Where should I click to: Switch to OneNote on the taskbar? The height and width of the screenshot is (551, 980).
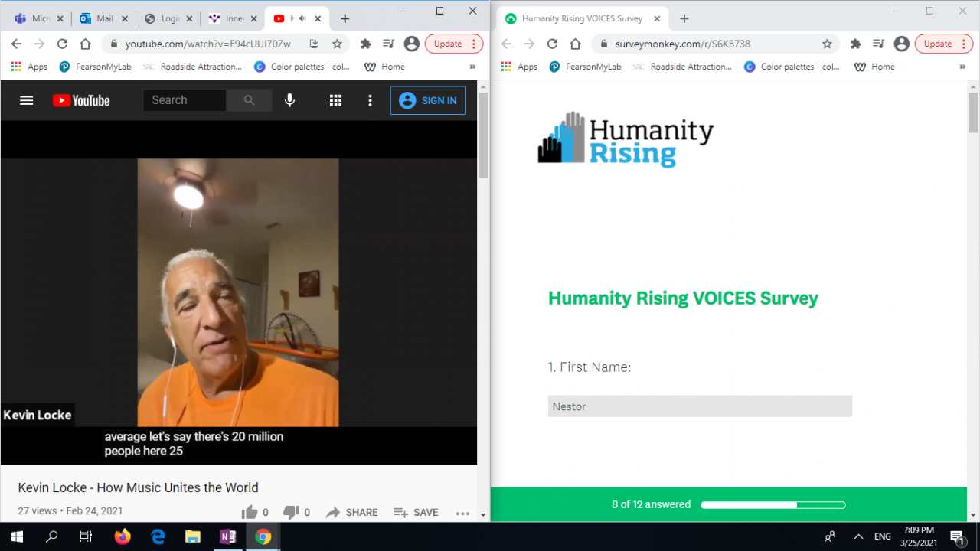227,536
